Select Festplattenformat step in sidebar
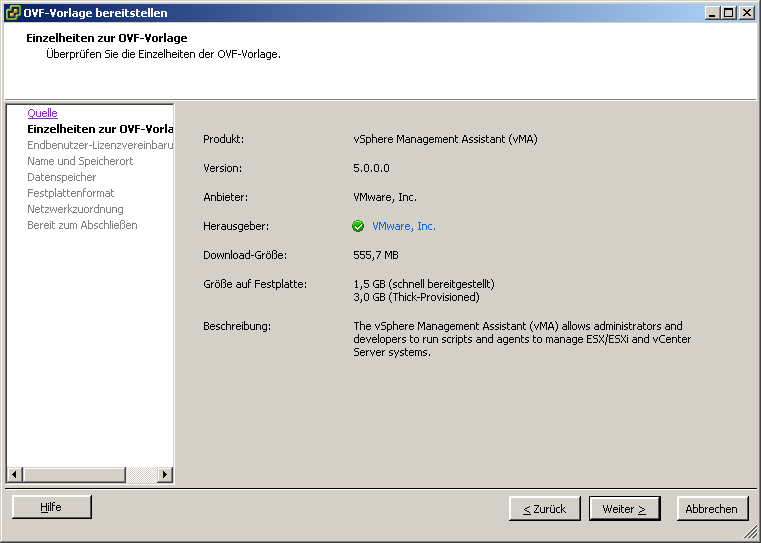This screenshot has height=543, width=761. (71, 193)
